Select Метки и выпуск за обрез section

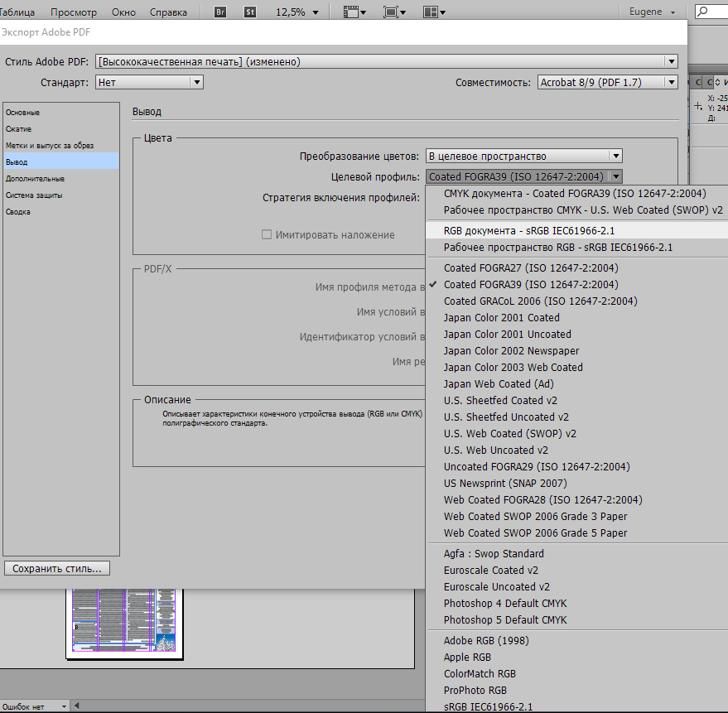coord(60,145)
